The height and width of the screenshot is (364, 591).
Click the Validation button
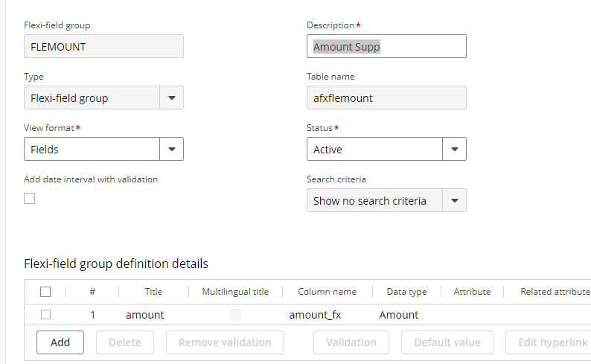click(x=351, y=342)
